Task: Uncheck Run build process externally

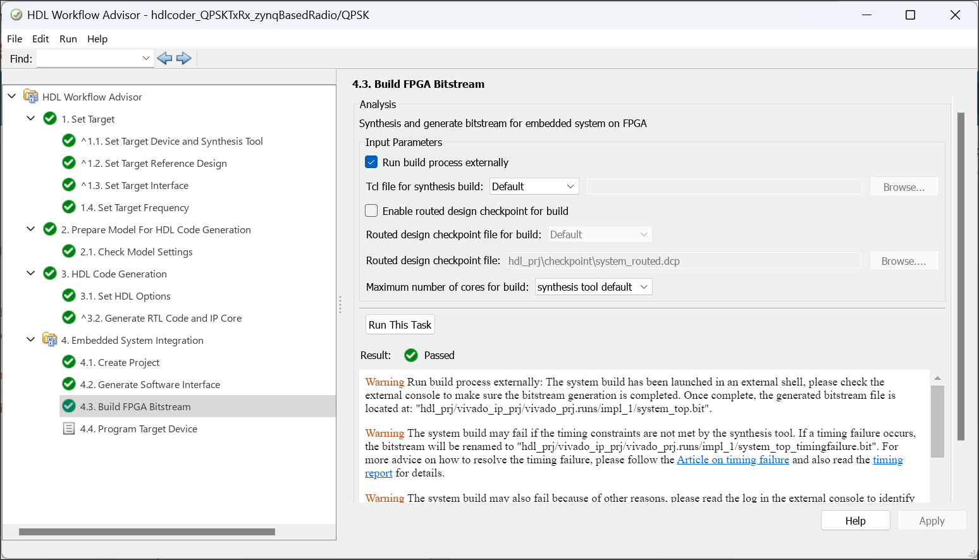Action: pos(372,162)
